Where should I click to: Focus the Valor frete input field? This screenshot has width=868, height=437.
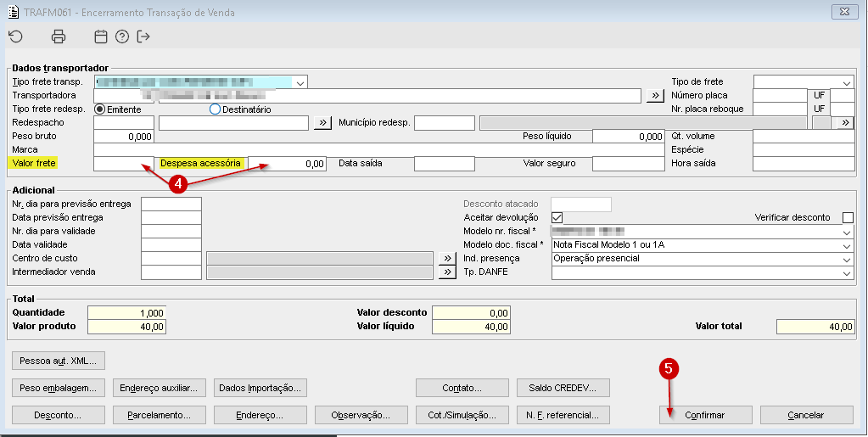[124, 164]
